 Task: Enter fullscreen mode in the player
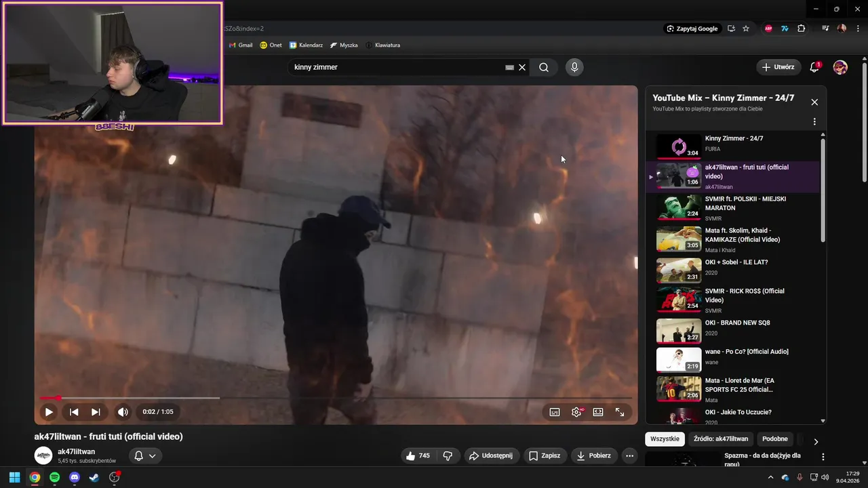click(620, 411)
